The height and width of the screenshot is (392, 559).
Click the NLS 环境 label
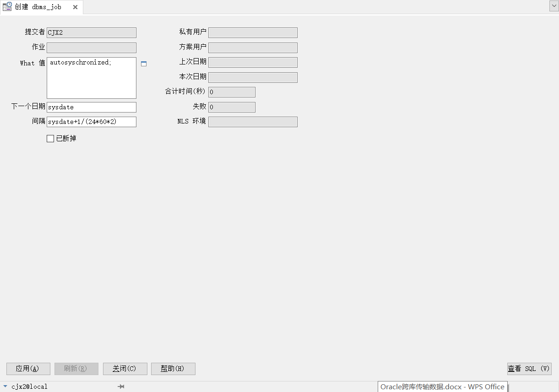(x=192, y=121)
